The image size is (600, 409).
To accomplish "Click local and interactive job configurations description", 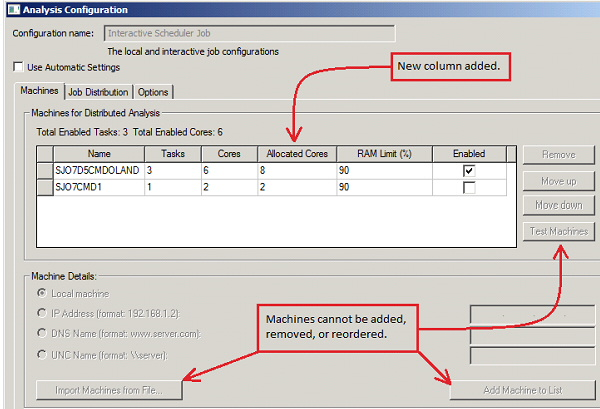I will (193, 52).
